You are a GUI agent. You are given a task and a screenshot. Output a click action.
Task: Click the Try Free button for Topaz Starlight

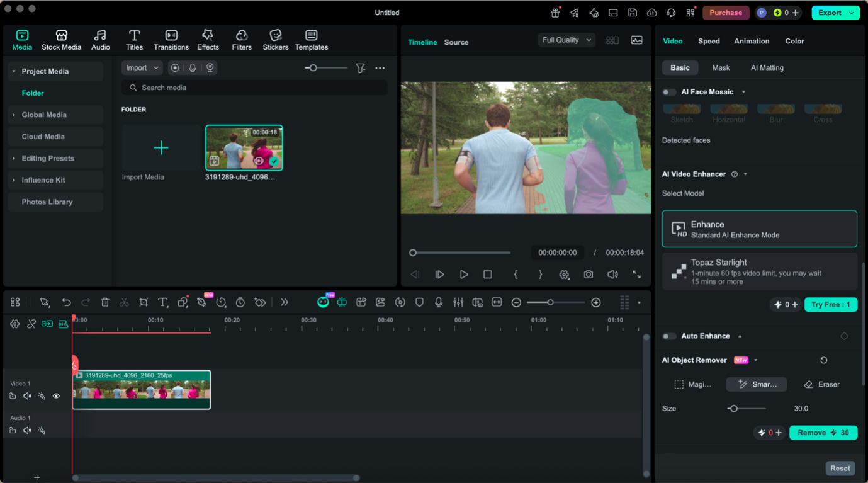click(x=830, y=305)
